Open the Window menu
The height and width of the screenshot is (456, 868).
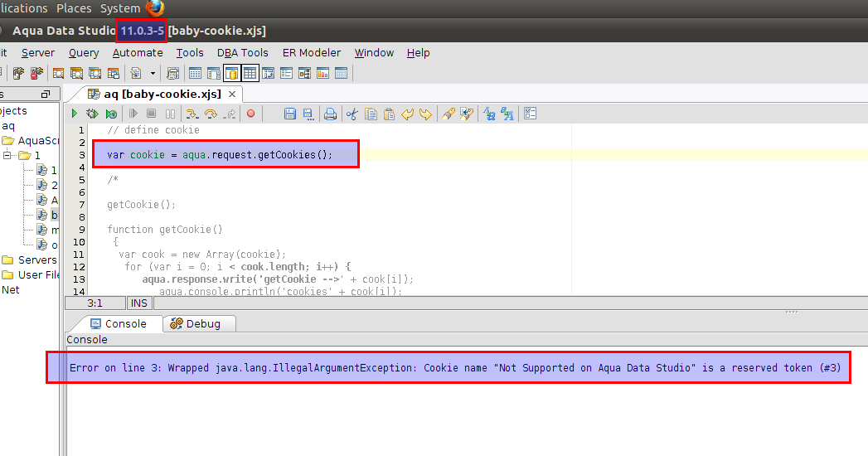pos(374,52)
